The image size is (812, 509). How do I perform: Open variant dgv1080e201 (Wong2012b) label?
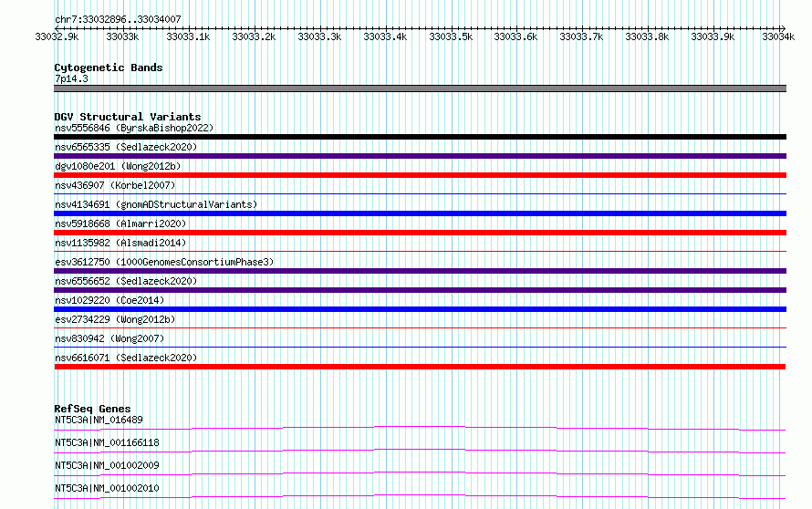[x=118, y=166]
